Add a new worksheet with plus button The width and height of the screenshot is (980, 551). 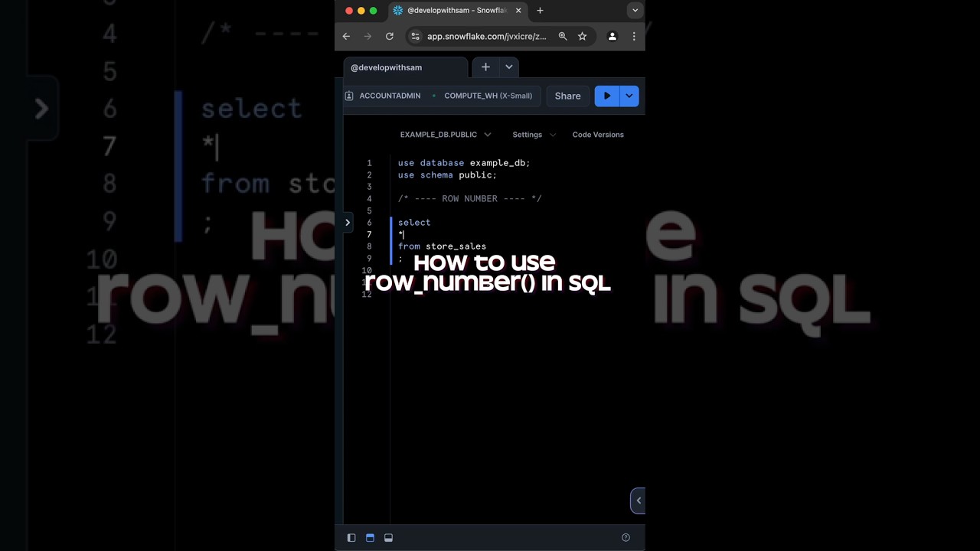coord(485,67)
